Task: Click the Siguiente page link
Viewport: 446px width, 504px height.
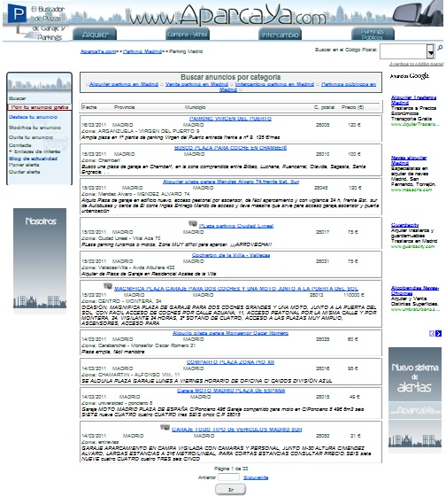Action: [x=256, y=477]
